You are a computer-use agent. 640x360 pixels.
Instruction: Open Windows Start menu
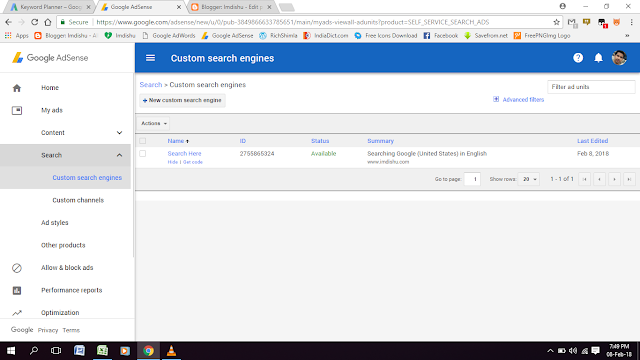(11, 351)
